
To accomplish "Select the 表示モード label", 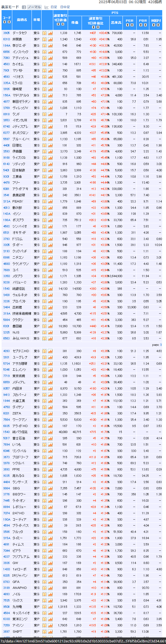I will point(10,7).
